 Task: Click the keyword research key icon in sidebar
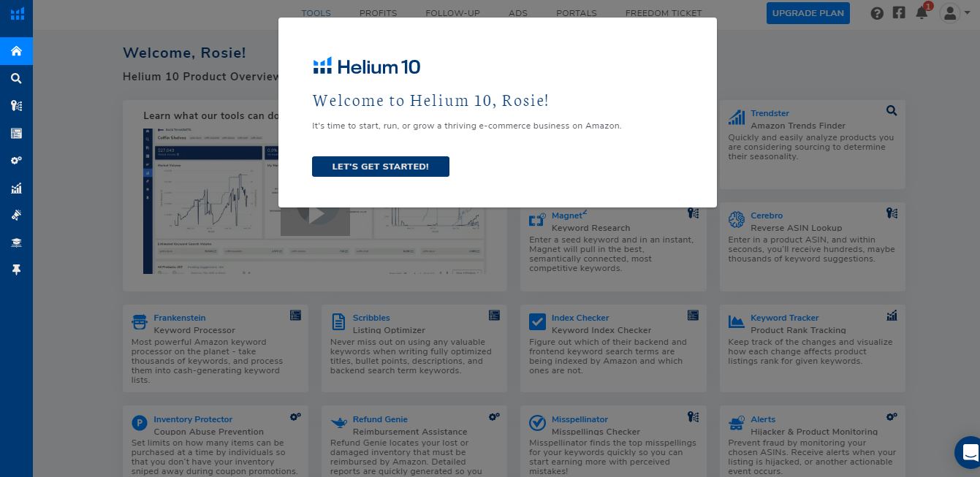tap(16, 106)
